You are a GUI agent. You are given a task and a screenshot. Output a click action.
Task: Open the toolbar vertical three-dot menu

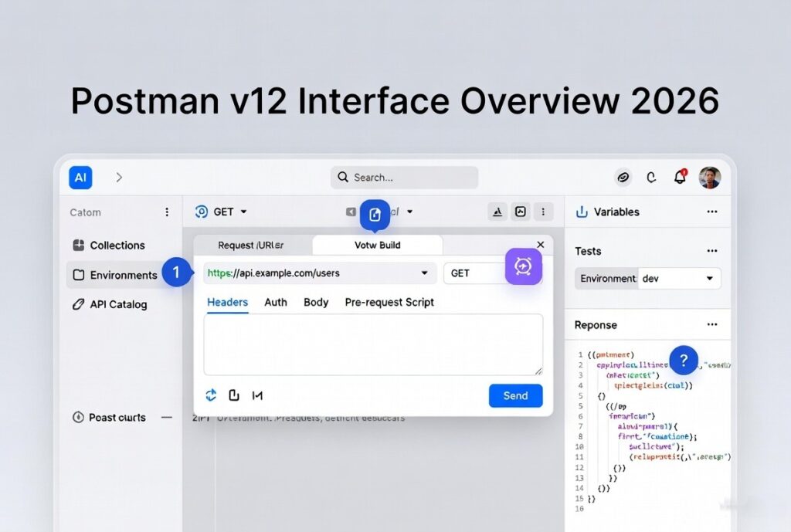pyautogui.click(x=543, y=212)
